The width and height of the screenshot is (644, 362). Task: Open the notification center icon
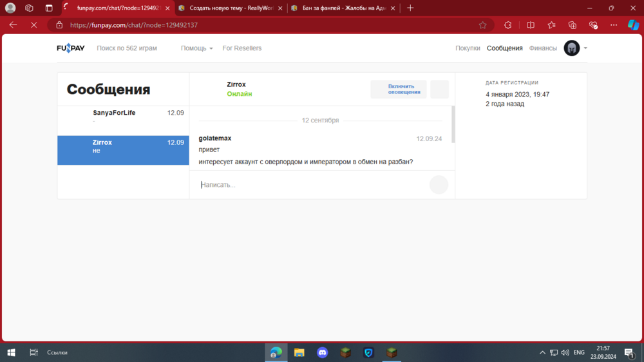pyautogui.click(x=629, y=352)
